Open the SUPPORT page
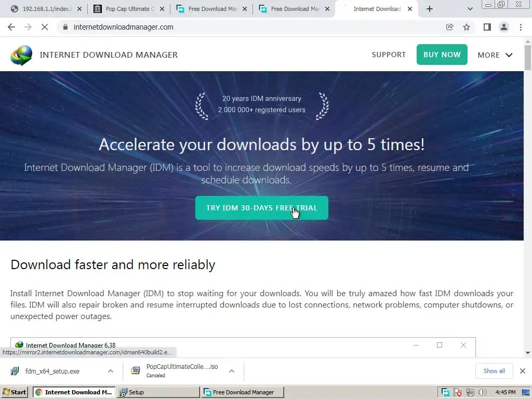The width and height of the screenshot is (532, 399). tap(389, 55)
